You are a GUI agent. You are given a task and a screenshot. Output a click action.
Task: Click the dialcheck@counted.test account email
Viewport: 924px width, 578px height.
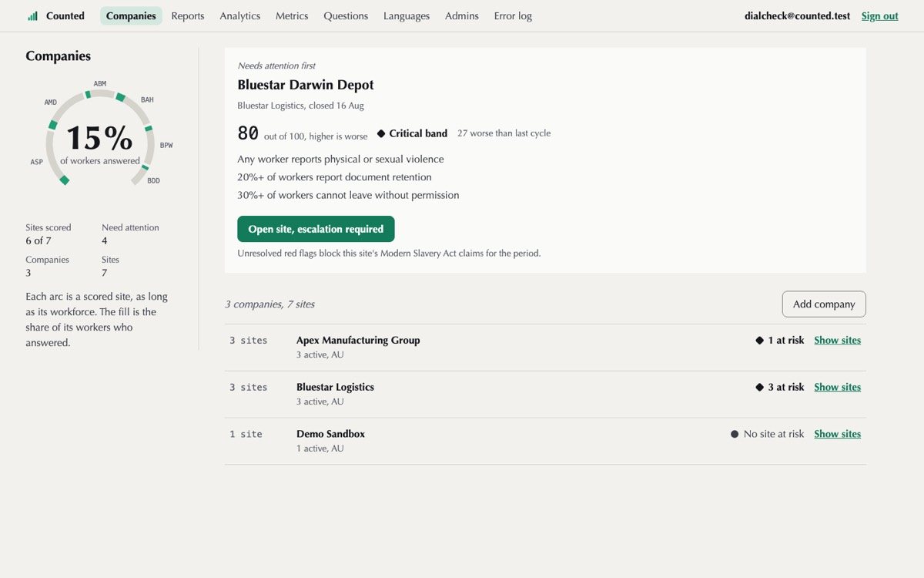(x=798, y=15)
